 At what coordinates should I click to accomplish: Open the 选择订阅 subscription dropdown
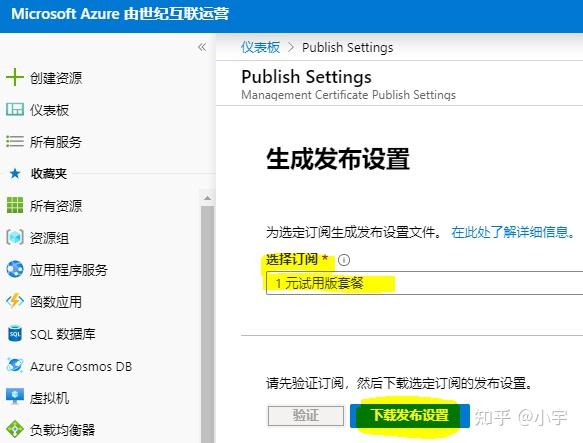425,283
